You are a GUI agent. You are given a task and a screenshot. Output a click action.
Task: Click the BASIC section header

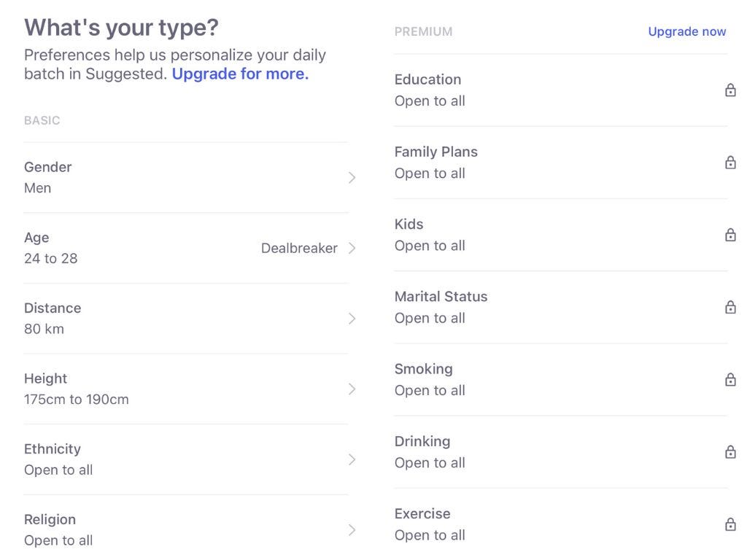[x=42, y=120]
